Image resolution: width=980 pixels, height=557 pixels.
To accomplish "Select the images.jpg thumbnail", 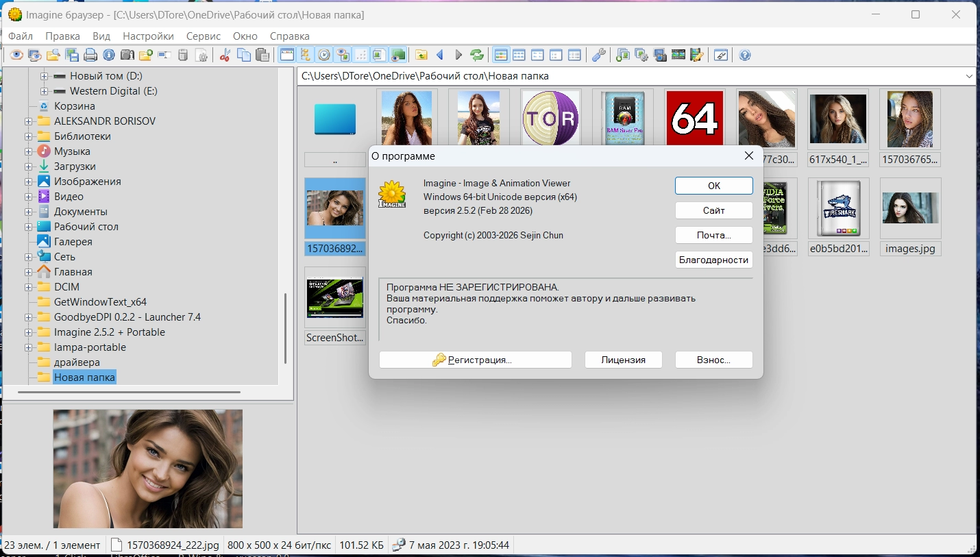I will click(910, 208).
